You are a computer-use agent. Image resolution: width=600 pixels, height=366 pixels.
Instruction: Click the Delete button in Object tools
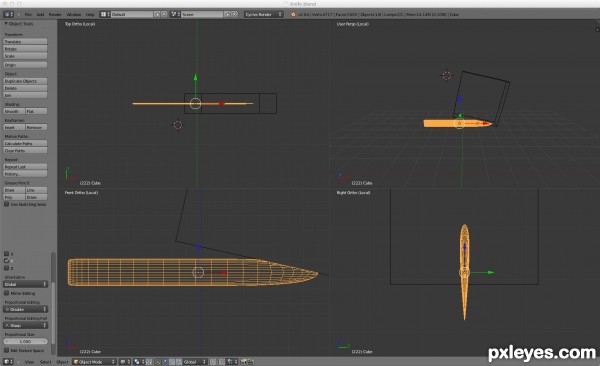coord(26,88)
